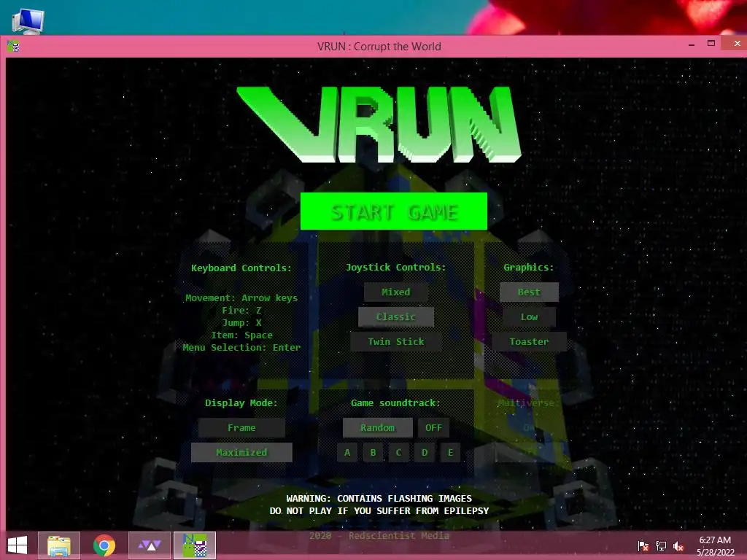Click 'WARNING: CONTAINS FLASHING IMAGES' text

[x=379, y=499]
